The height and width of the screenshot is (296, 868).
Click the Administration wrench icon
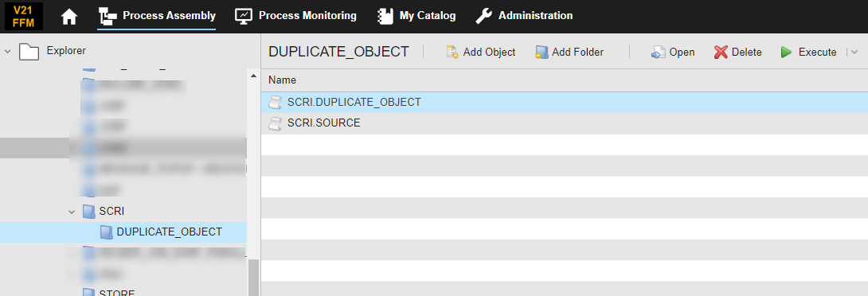pyautogui.click(x=483, y=16)
